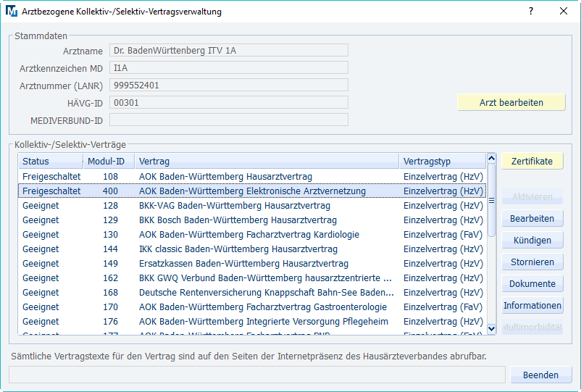This screenshot has width=581, height=392.
Task: Click the Arzt bearbeiten button
Action: click(x=511, y=103)
